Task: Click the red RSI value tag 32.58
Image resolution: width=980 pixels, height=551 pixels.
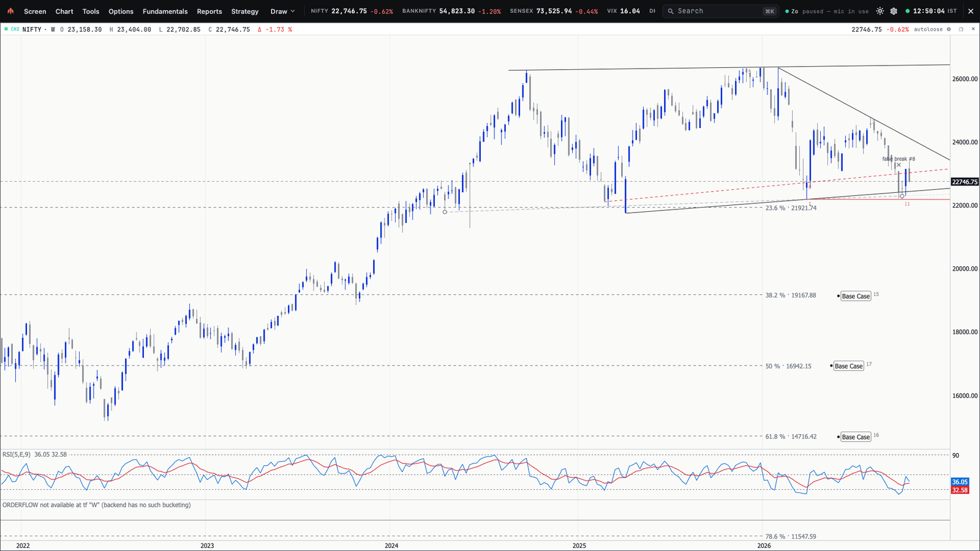Action: point(960,490)
